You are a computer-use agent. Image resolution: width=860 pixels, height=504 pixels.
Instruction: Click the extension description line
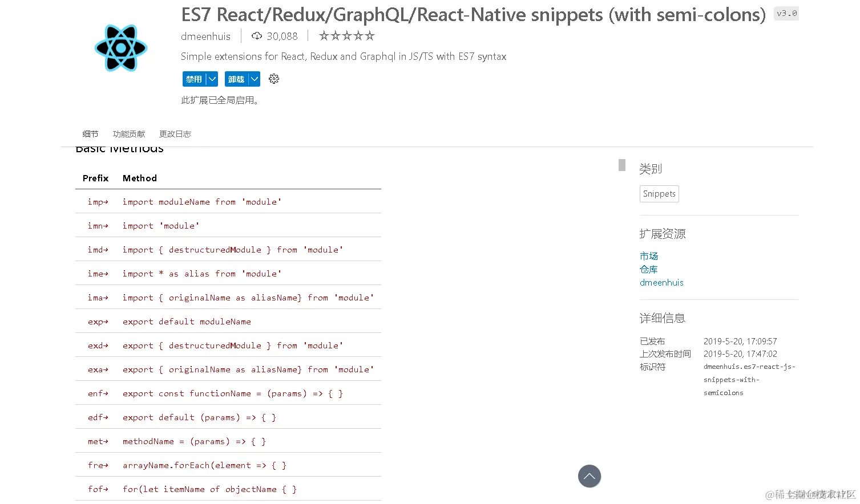click(x=344, y=56)
